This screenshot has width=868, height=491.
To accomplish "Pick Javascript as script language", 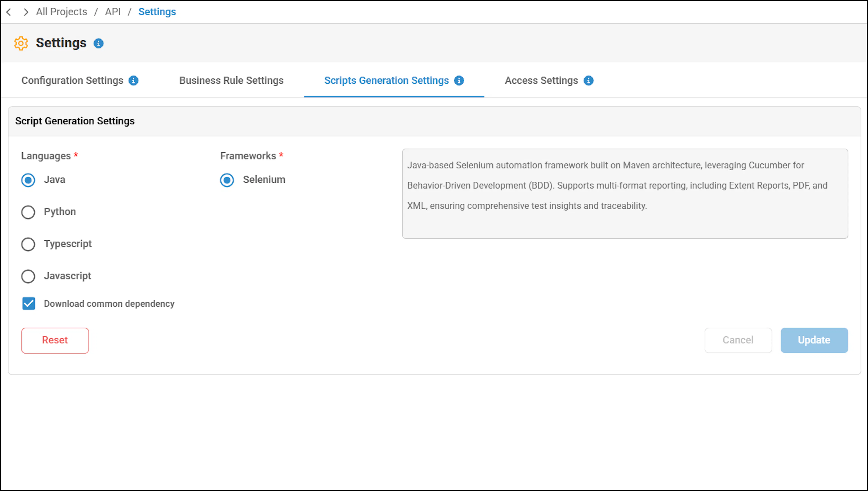I will pyautogui.click(x=28, y=276).
